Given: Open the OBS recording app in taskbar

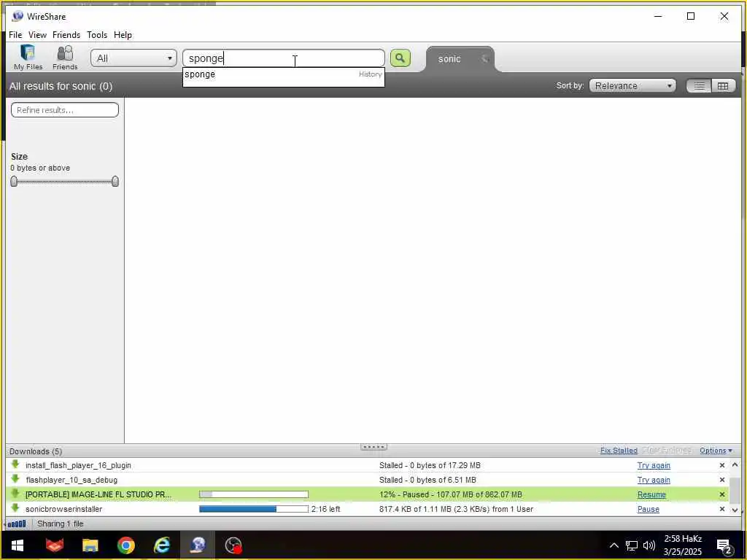Looking at the screenshot, I should coord(233,545).
